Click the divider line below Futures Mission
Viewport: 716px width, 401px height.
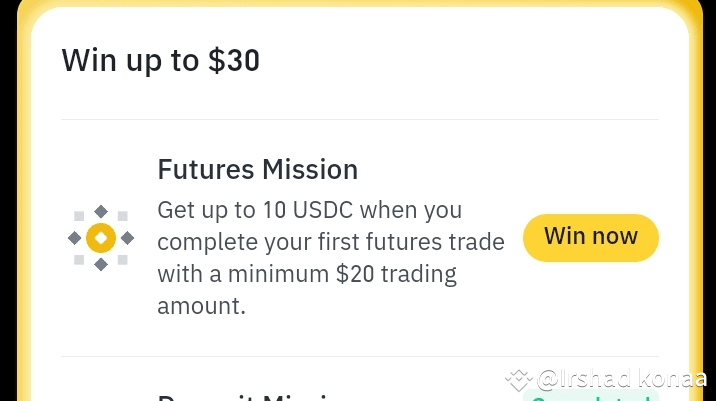(x=360, y=356)
